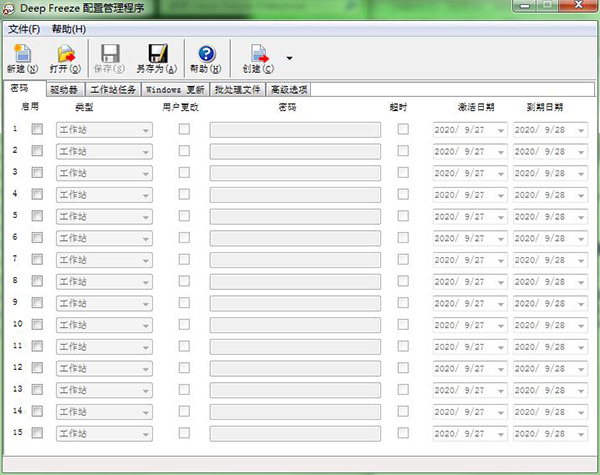The height and width of the screenshot is (475, 600).
Task: Click the row 10 密码 input field
Action: click(x=295, y=325)
